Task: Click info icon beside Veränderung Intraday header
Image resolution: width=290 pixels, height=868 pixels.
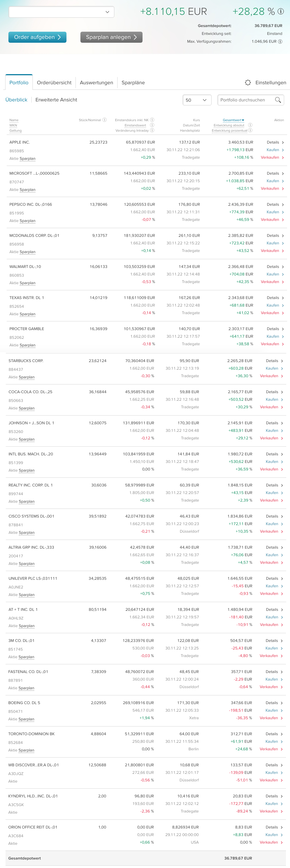Action: tap(152, 130)
